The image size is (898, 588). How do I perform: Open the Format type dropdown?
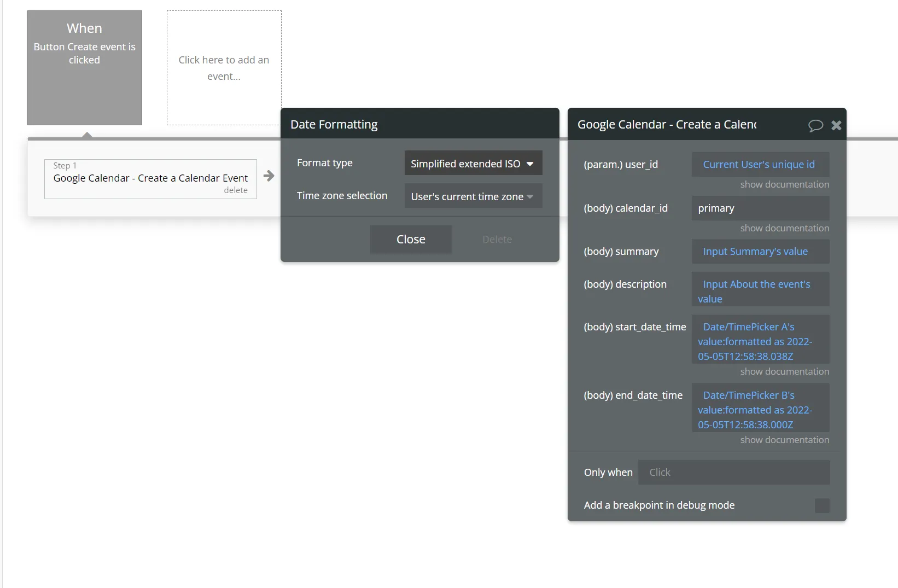(473, 164)
